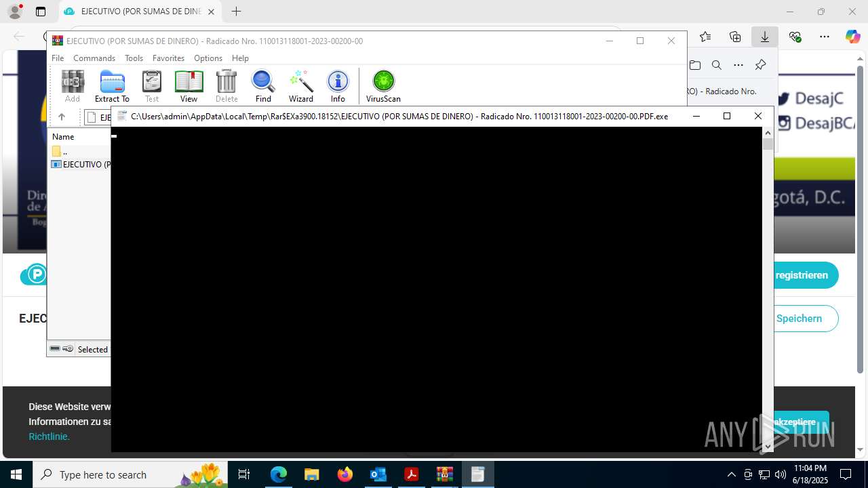Close the EJECUTIVO browser tab
The height and width of the screenshot is (488, 868).
coord(211,12)
